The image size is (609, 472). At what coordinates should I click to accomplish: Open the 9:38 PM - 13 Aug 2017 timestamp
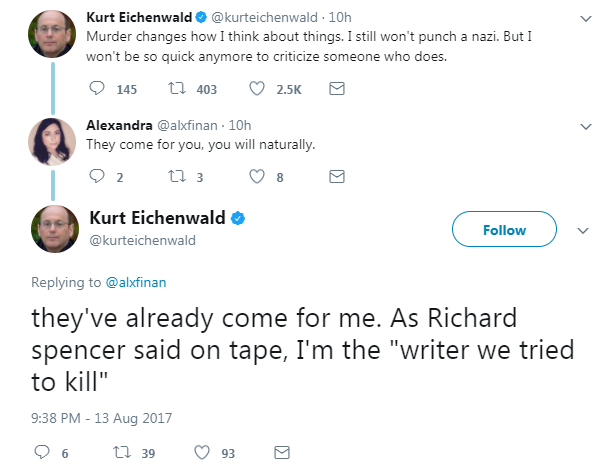(x=101, y=418)
